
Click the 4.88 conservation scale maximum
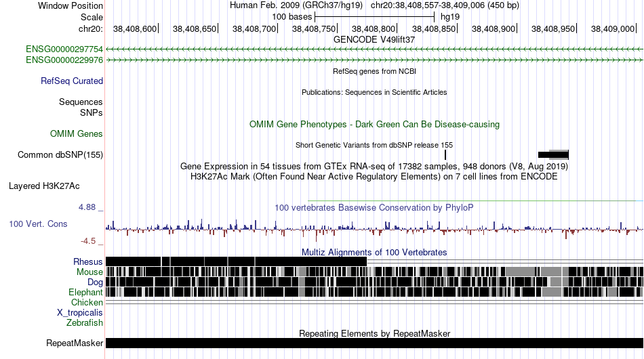tap(87, 207)
